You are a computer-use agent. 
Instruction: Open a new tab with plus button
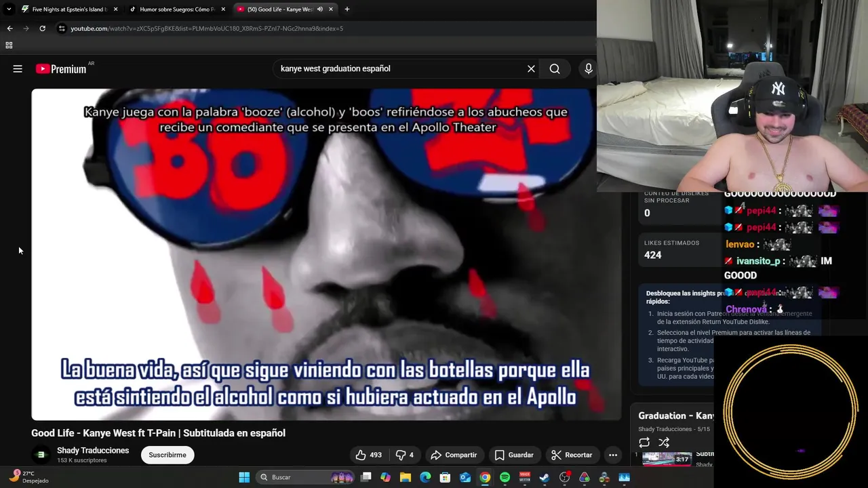[347, 9]
